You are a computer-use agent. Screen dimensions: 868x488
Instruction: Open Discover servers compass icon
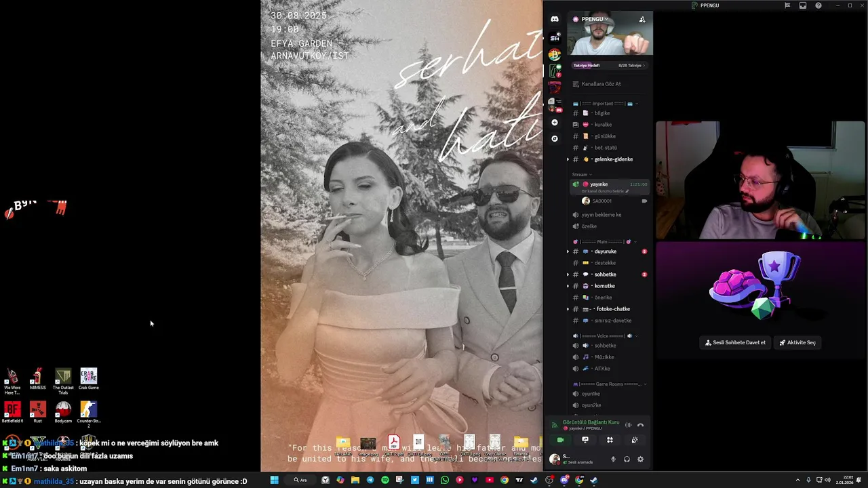pyautogui.click(x=555, y=138)
